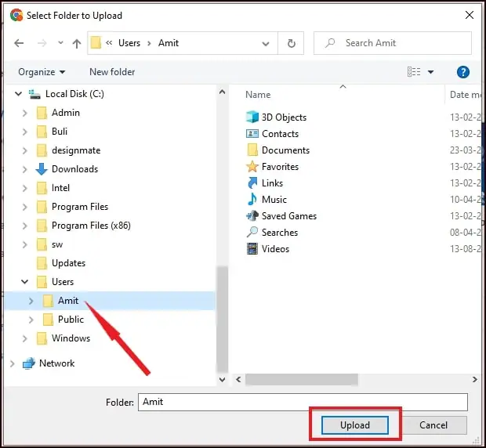
Task: Click Users in the address breadcrumb
Action: tap(129, 43)
